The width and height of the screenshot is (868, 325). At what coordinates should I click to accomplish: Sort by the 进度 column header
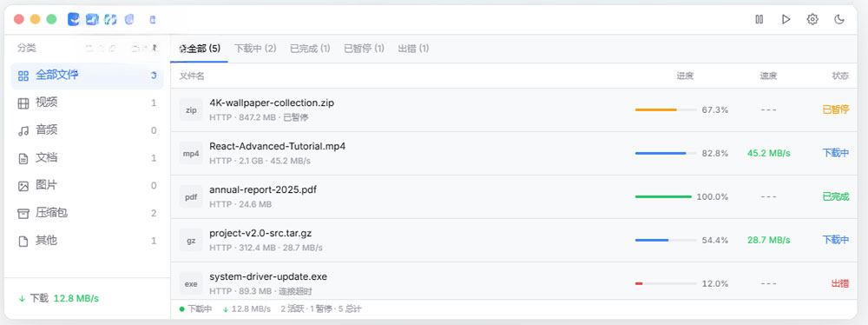(685, 76)
